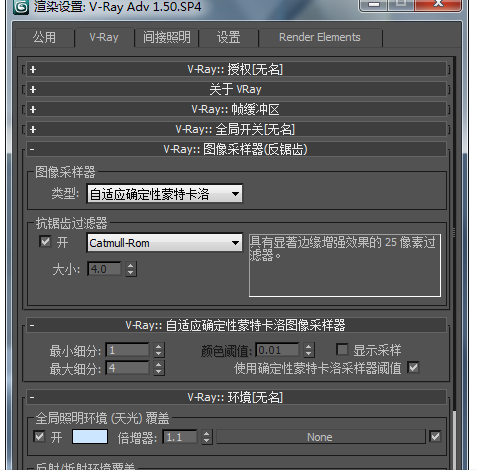Select the V-Ray tab

(x=104, y=37)
